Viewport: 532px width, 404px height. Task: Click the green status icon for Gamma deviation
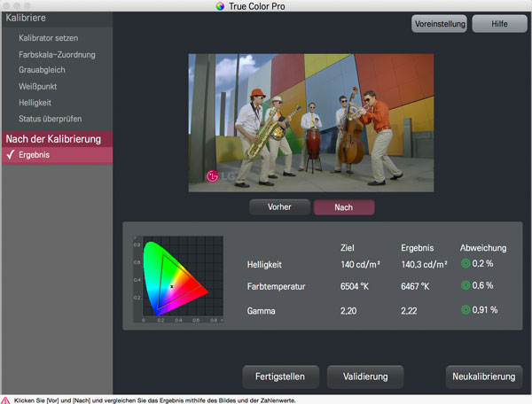tap(465, 310)
